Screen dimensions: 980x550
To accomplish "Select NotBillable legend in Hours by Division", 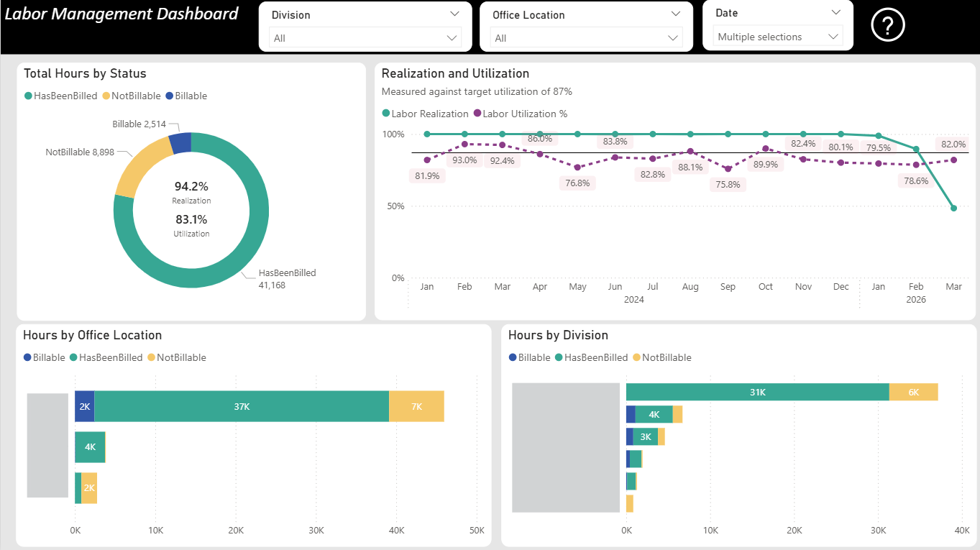I will (x=661, y=357).
